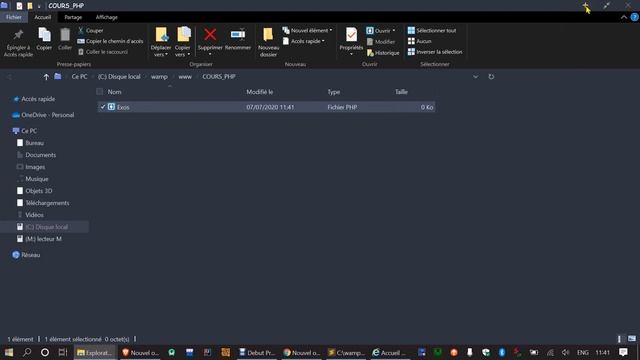
Task: Open the notification center icon
Action: click(623, 352)
